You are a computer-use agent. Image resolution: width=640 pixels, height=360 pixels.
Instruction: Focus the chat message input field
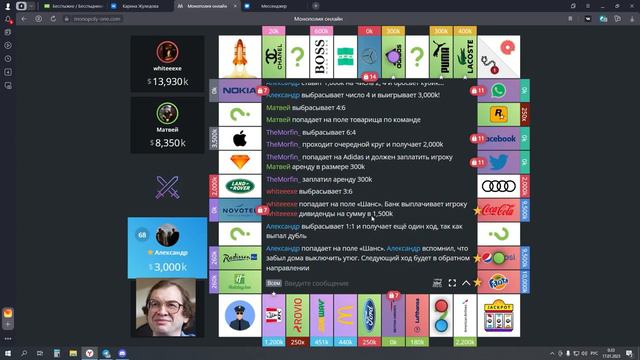coord(355,283)
